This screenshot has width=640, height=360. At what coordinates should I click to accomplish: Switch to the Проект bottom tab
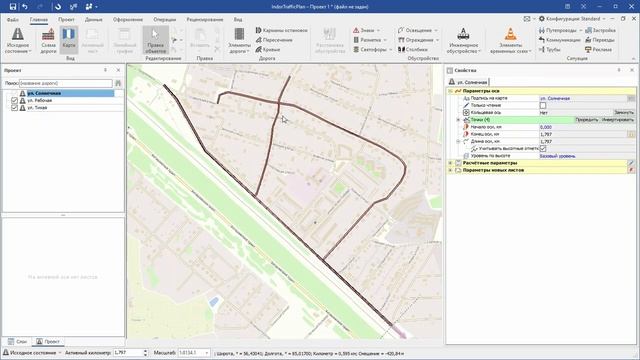tap(48, 342)
